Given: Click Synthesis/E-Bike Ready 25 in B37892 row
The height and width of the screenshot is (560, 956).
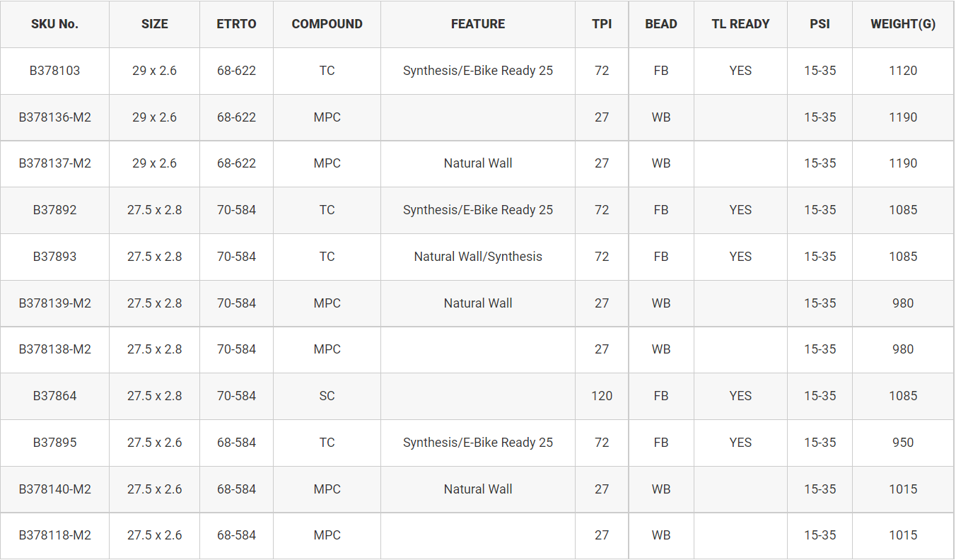Looking at the screenshot, I should click(x=478, y=210).
